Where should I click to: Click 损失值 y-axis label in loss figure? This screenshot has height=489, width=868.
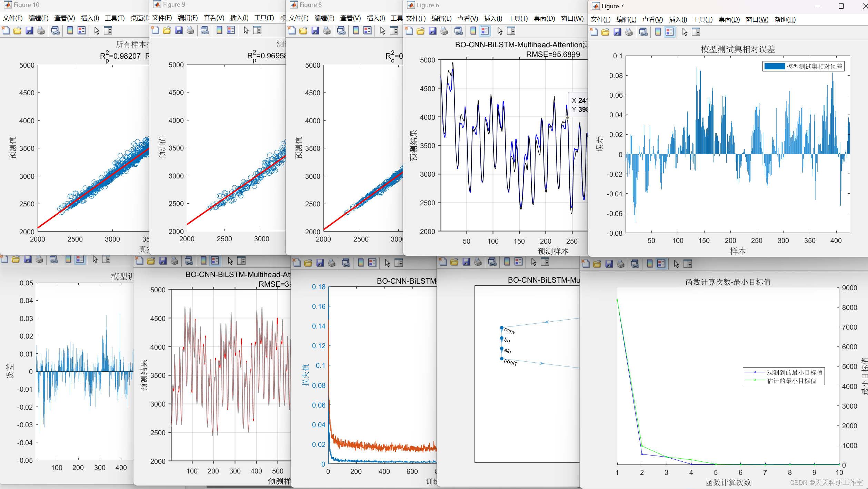click(306, 375)
